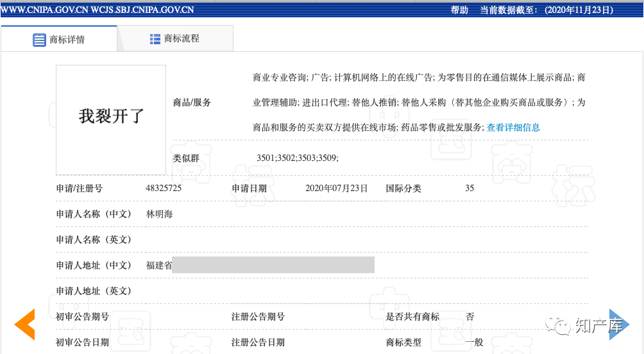
Task: Select the international class value 35
Action: [x=470, y=188]
